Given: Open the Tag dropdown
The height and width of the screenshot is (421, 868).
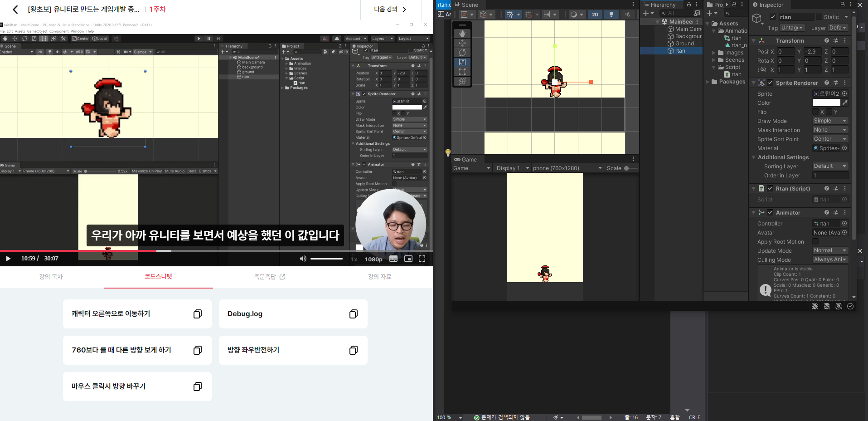Looking at the screenshot, I should [792, 28].
